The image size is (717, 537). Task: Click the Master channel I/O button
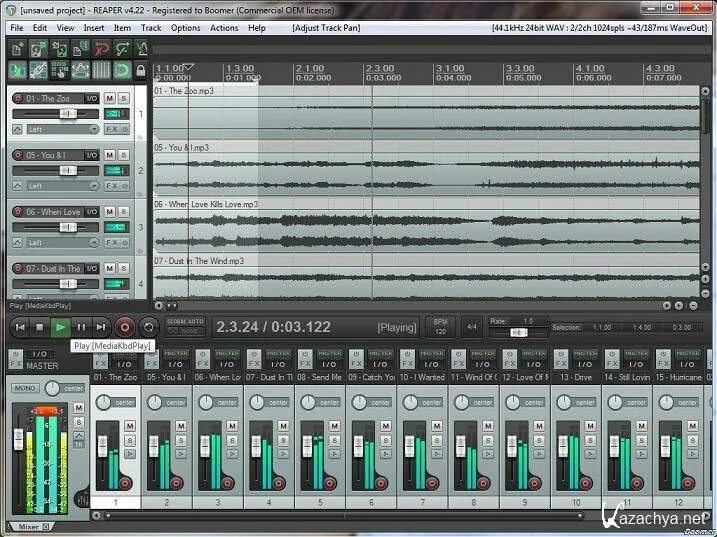point(40,354)
